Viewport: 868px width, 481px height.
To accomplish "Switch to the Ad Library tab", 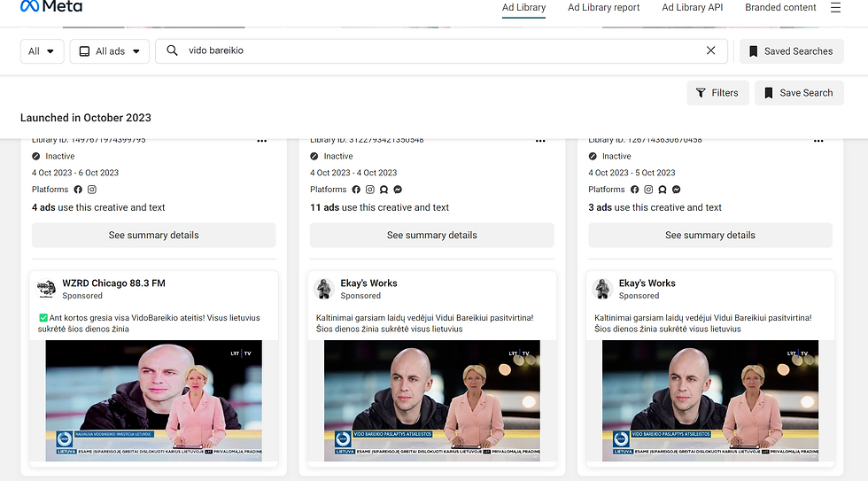I will (x=523, y=8).
